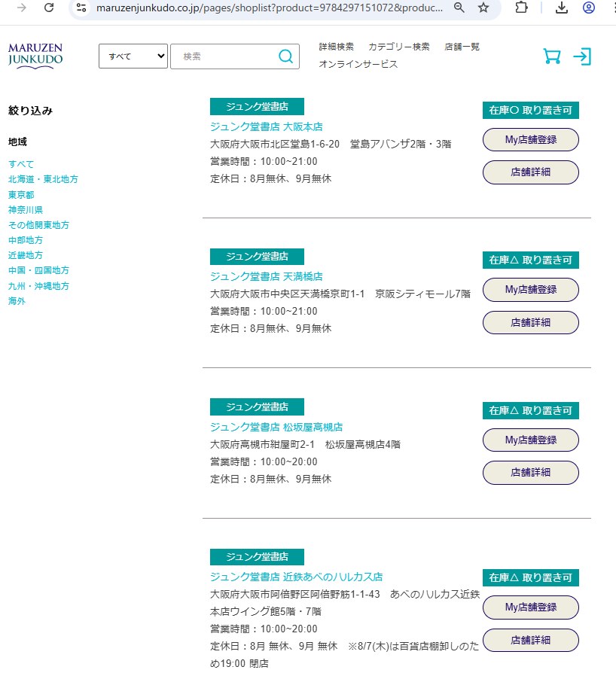Select address 大阪府高槻市紺屋町2-1
This screenshot has width=616, height=679.
[262, 445]
